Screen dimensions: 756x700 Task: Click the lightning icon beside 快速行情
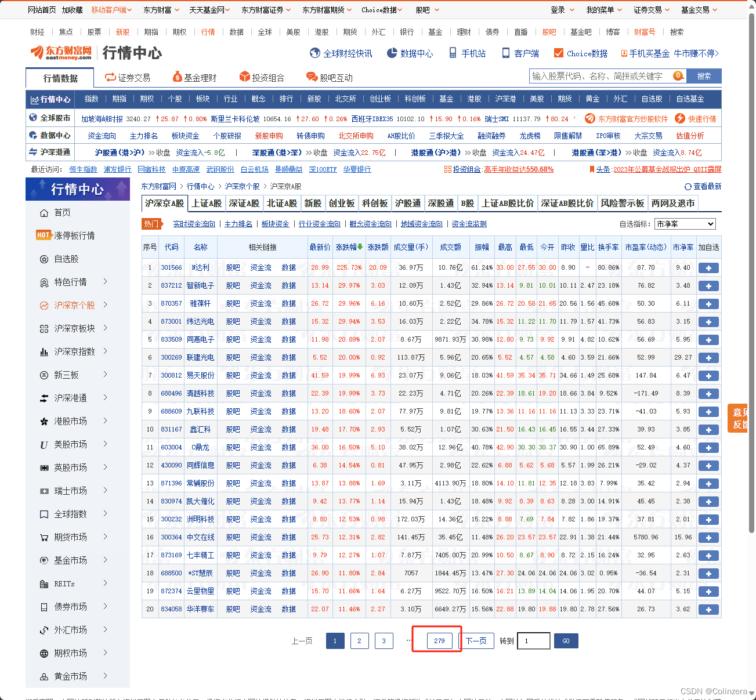tap(680, 118)
